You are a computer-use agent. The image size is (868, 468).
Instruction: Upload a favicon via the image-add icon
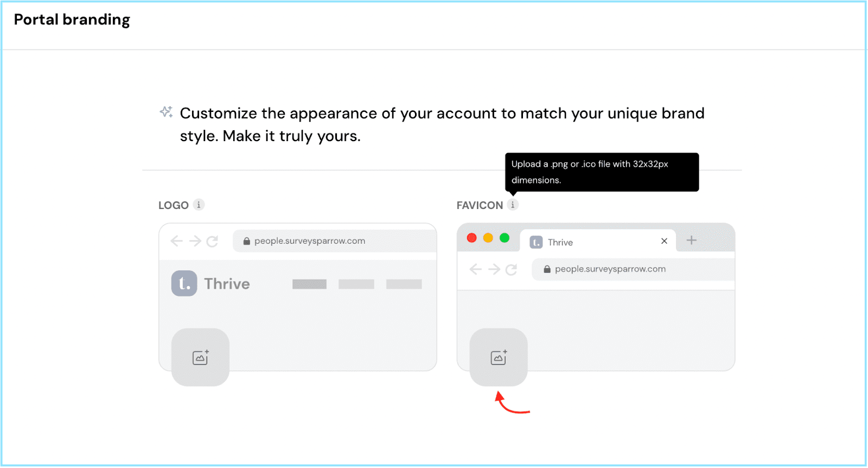tap(499, 357)
